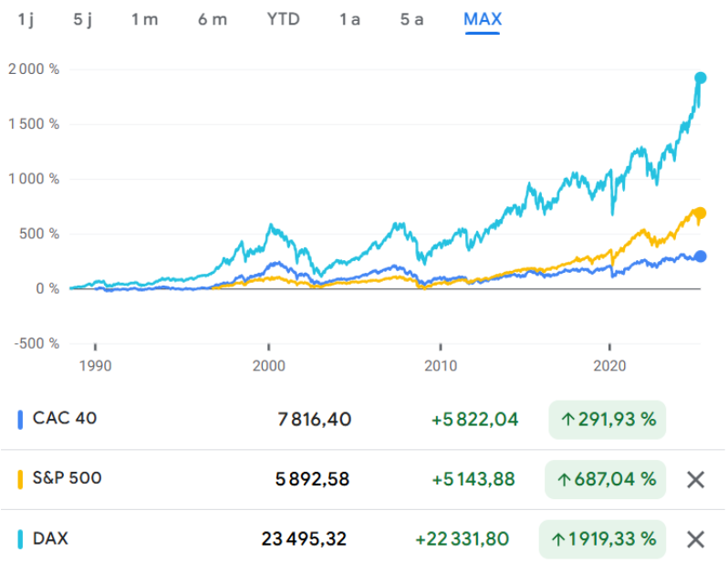This screenshot has height=563, width=728.
Task: Select the 1 j time range tab
Action: (26, 19)
